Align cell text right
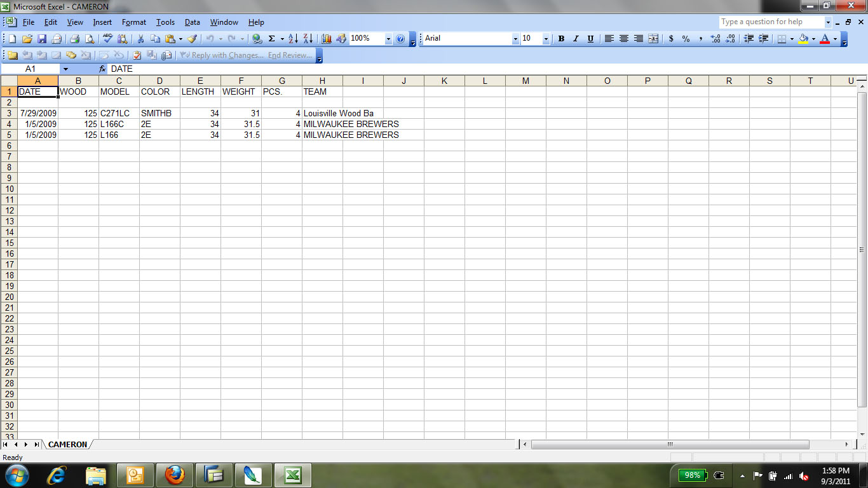 coord(639,39)
